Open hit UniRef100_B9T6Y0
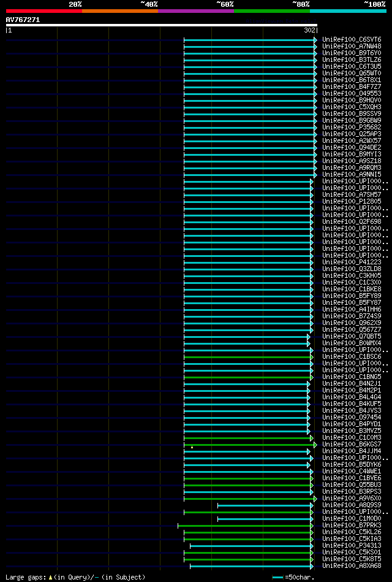This screenshot has width=392, height=582. [352, 53]
